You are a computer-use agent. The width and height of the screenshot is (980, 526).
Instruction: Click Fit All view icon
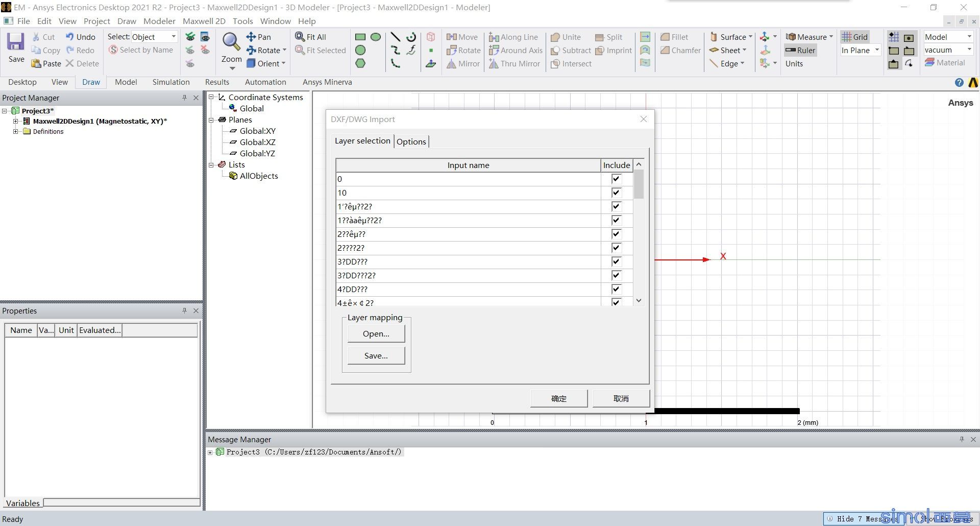[310, 37]
